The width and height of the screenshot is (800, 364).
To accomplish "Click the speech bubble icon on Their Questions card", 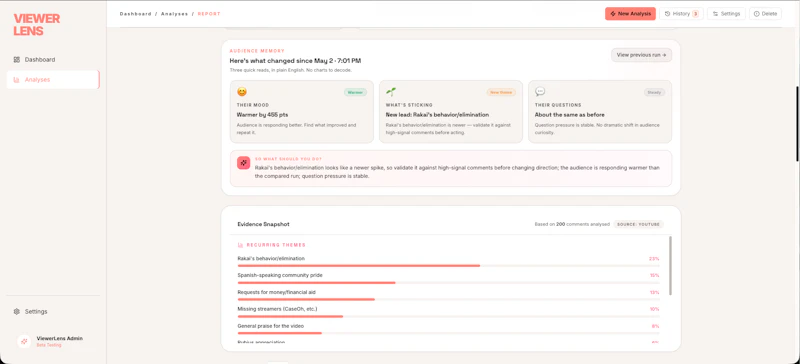I will coord(540,91).
